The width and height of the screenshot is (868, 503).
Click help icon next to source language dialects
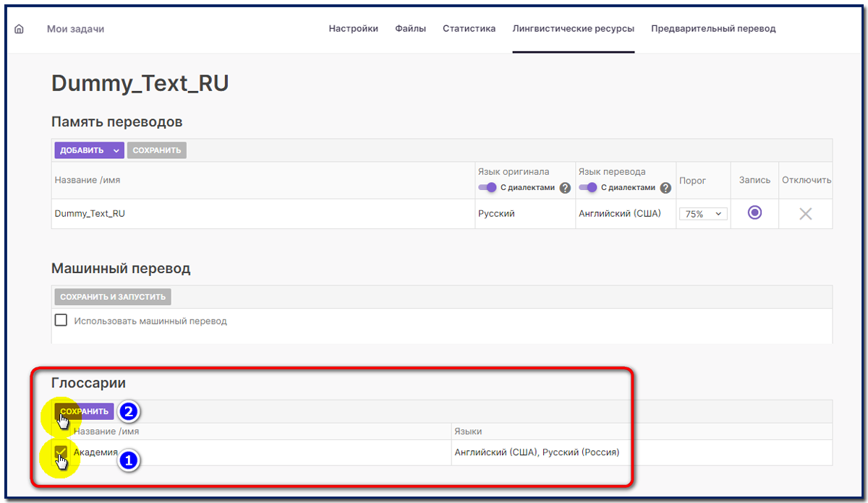pos(566,188)
